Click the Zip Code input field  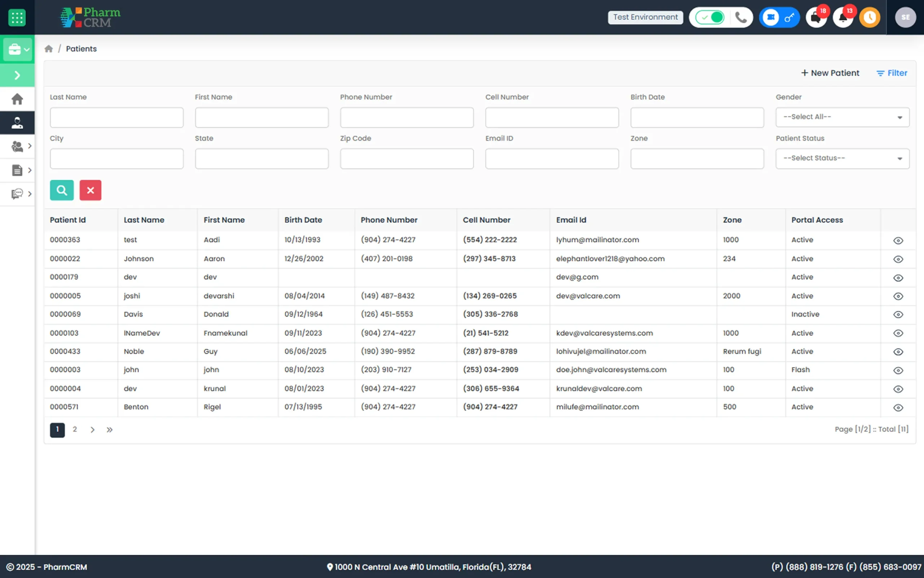tap(407, 159)
